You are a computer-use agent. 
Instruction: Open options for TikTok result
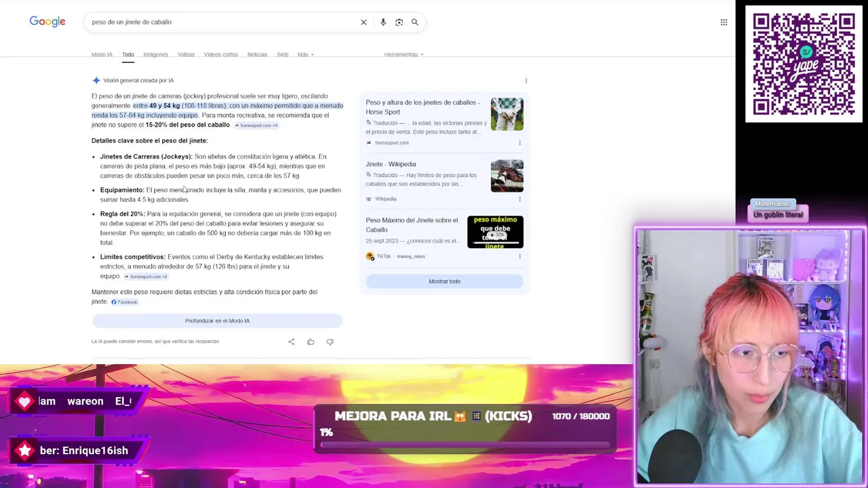point(519,256)
